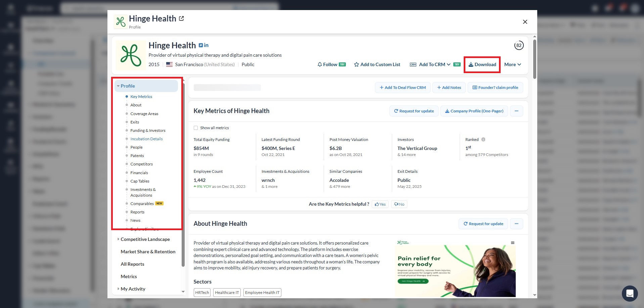Open Market Share & Retention item
644x308 pixels.
148,252
